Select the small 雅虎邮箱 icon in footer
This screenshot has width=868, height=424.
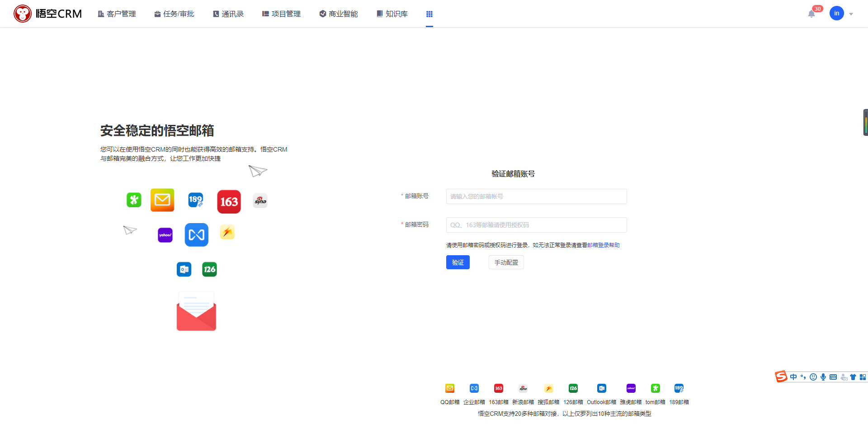631,388
